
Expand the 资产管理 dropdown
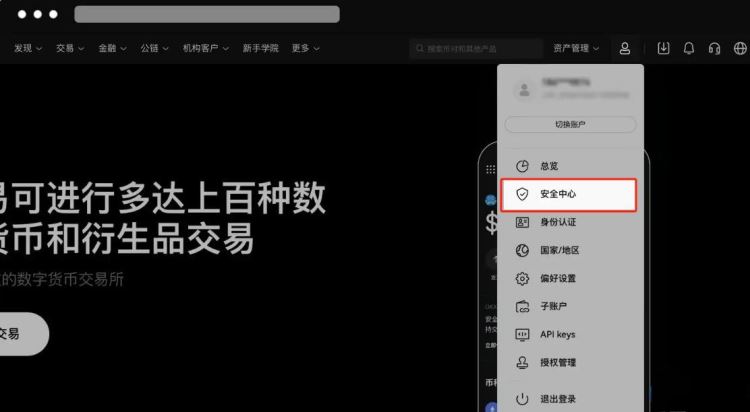pos(576,48)
